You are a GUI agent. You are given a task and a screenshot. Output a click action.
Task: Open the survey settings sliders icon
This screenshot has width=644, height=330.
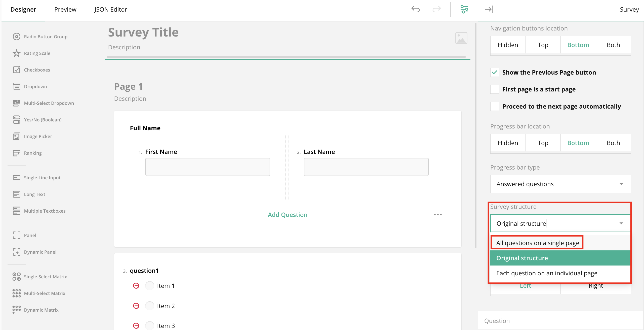464,9
